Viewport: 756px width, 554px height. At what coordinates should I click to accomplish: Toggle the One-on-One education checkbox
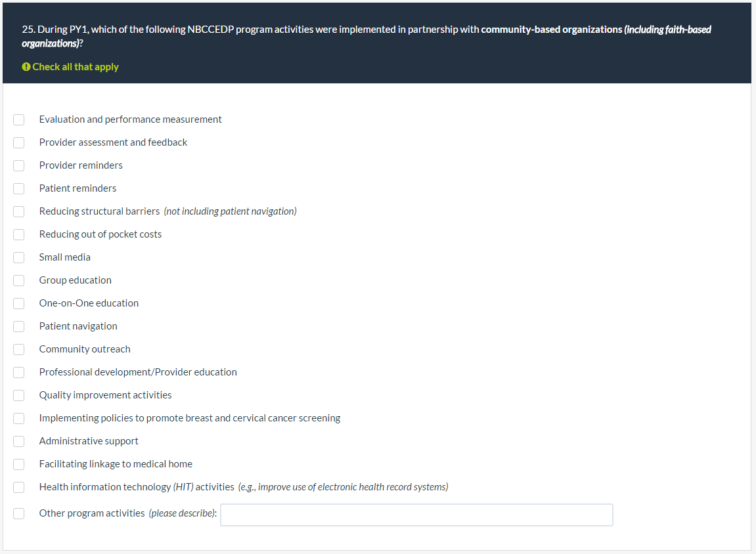(19, 303)
